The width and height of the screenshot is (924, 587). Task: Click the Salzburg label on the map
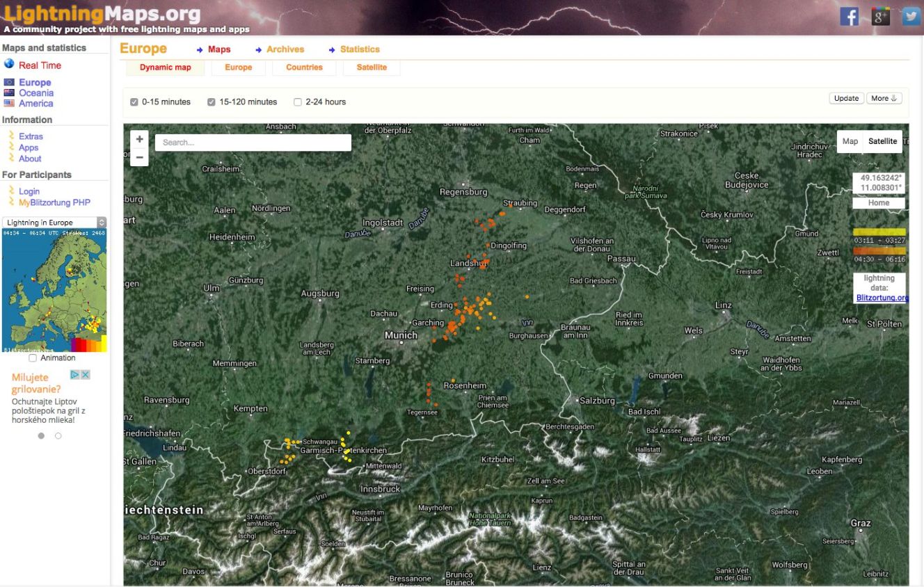coord(597,401)
